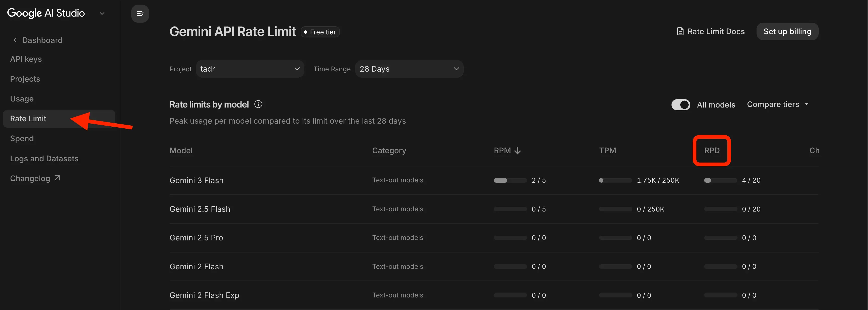
Task: Open the Rate Limit Docs link
Action: 716,32
